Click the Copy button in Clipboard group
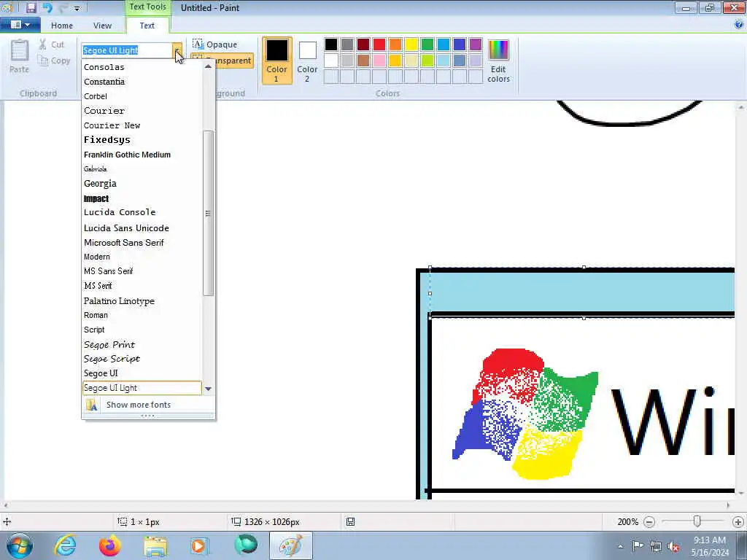This screenshot has height=560, width=747. click(54, 61)
